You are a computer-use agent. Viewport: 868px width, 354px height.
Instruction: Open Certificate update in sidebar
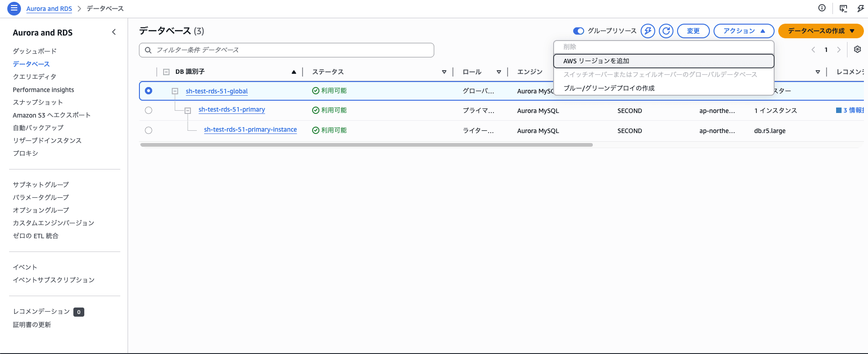click(32, 324)
